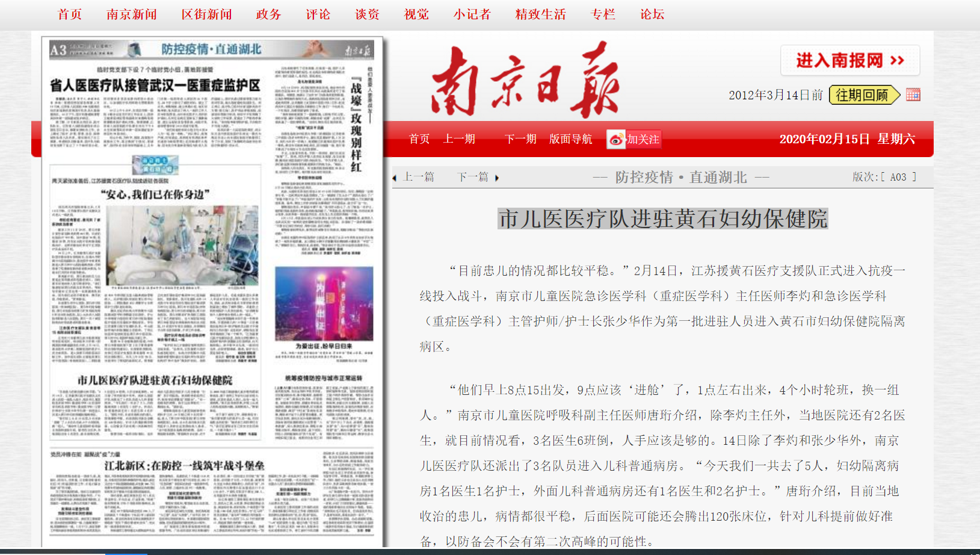
Task: Open 版面导航 navigation
Action: pyautogui.click(x=570, y=139)
